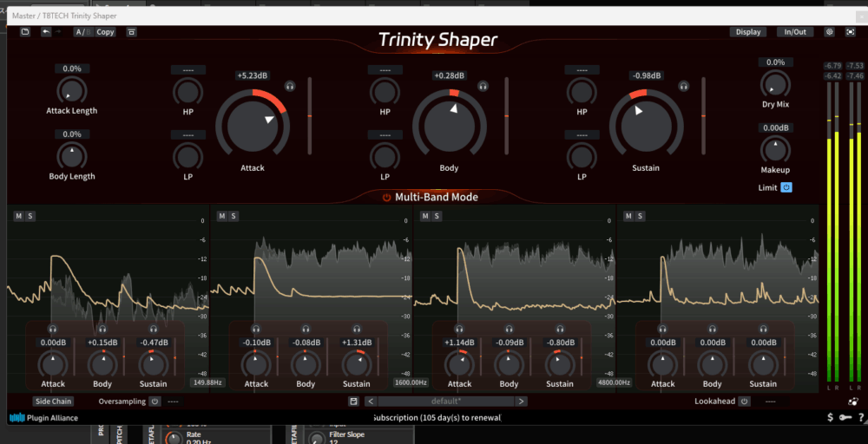
Task: Solo the first band with S
Action: coord(30,216)
